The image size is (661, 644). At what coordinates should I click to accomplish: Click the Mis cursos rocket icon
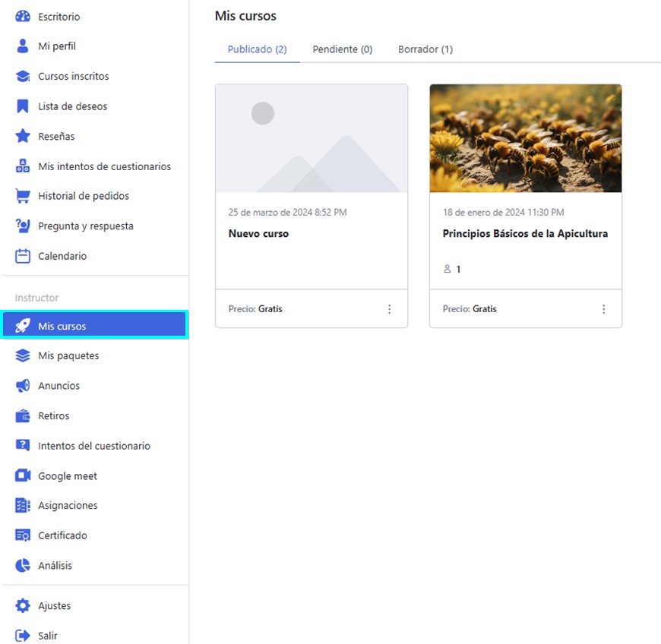(23, 326)
